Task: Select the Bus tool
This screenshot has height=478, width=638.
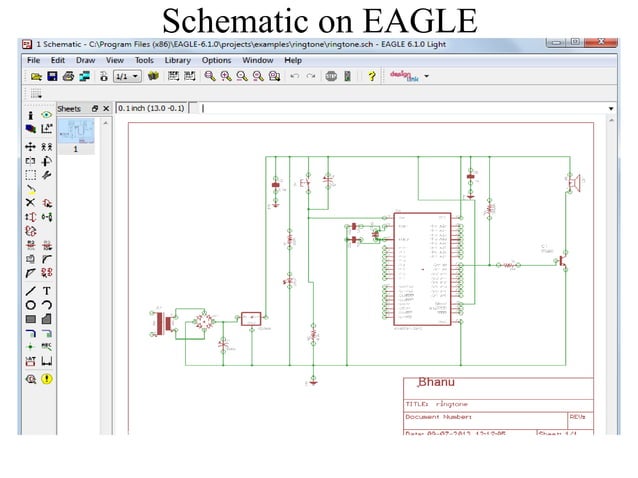Action: coord(31,333)
